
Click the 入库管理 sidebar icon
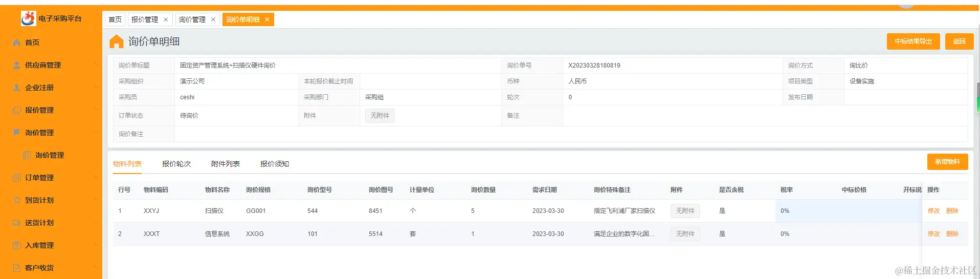click(17, 245)
